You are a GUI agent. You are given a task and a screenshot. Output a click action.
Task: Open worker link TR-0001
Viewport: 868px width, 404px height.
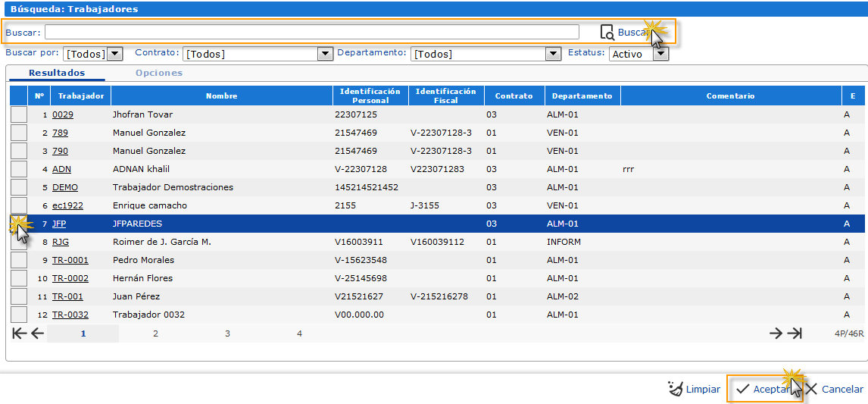70,260
